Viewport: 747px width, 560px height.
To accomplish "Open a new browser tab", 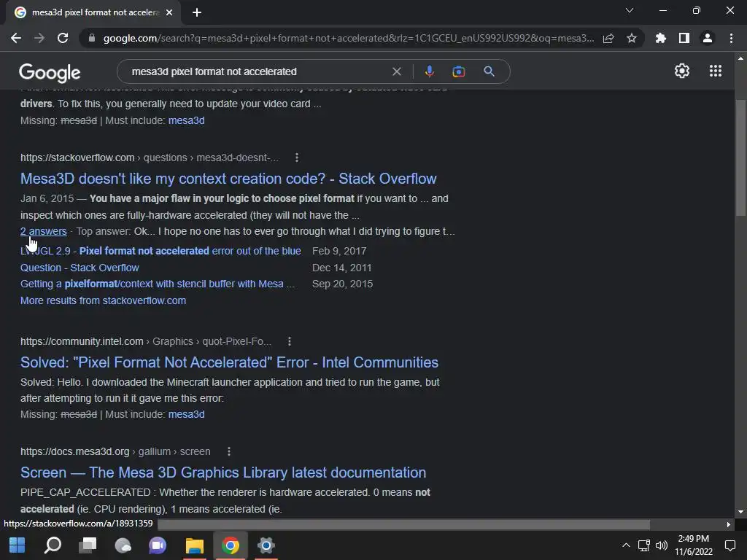I will point(197,12).
